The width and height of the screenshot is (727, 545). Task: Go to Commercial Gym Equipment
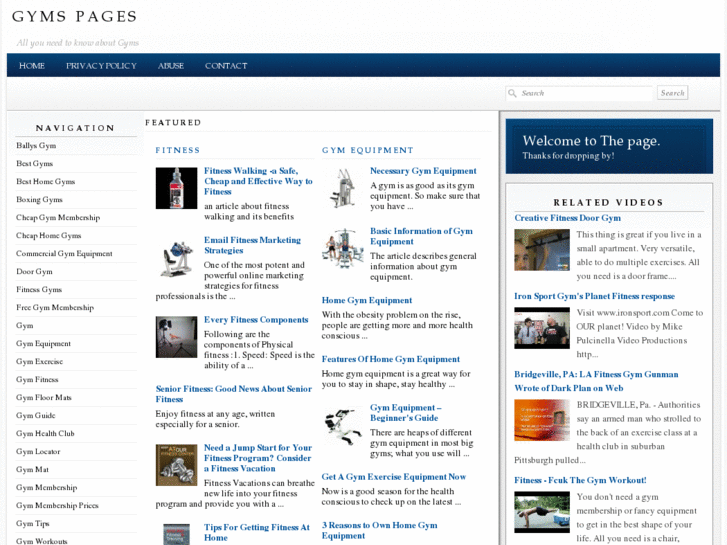pyautogui.click(x=64, y=254)
